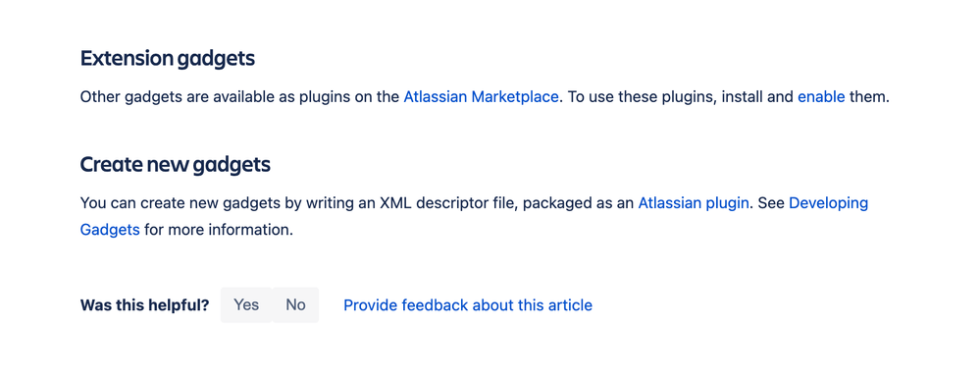Mark the article unhelpful with the No button
Viewport: 980px width, 382px height.
click(x=295, y=305)
